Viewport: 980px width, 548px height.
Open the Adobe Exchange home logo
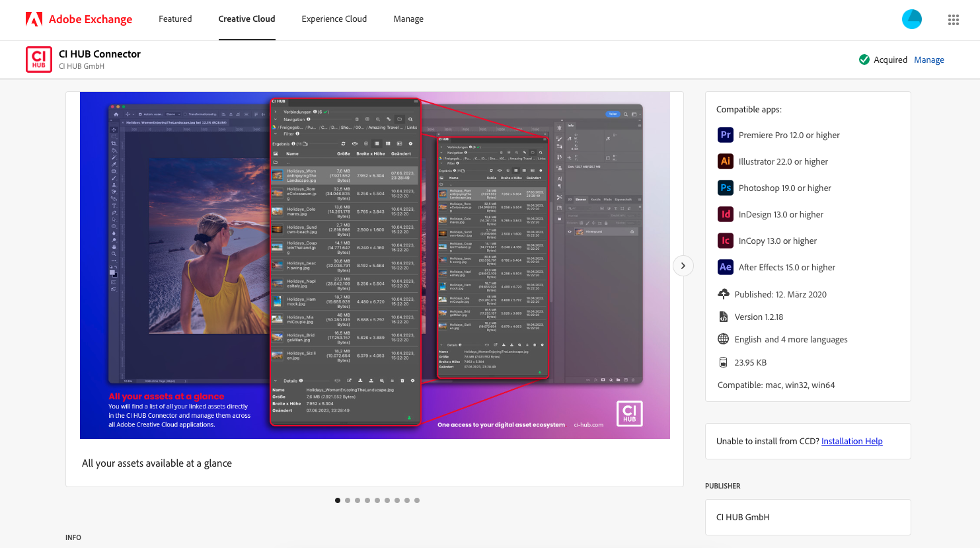tap(79, 19)
